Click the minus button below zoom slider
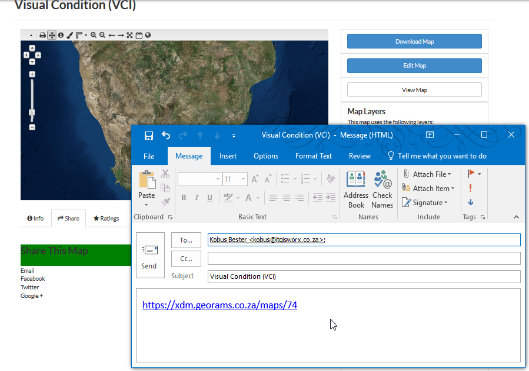Image resolution: width=529 pixels, height=371 pixels. click(32, 127)
